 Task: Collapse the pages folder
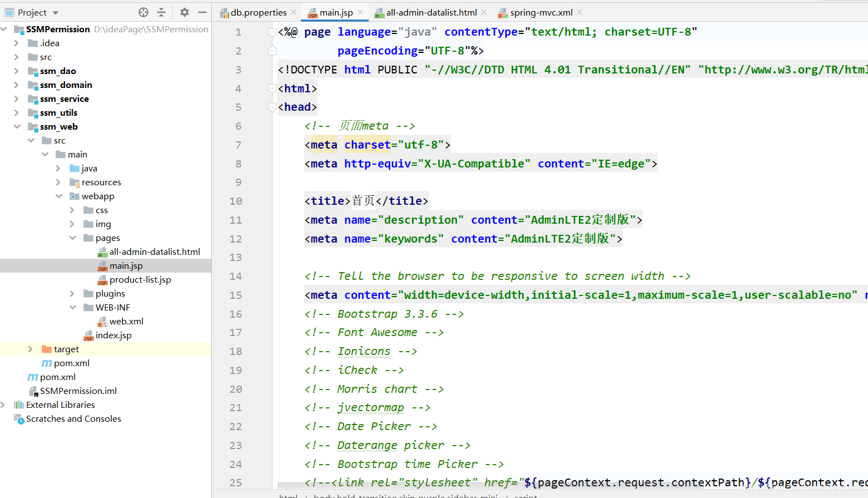[72, 238]
